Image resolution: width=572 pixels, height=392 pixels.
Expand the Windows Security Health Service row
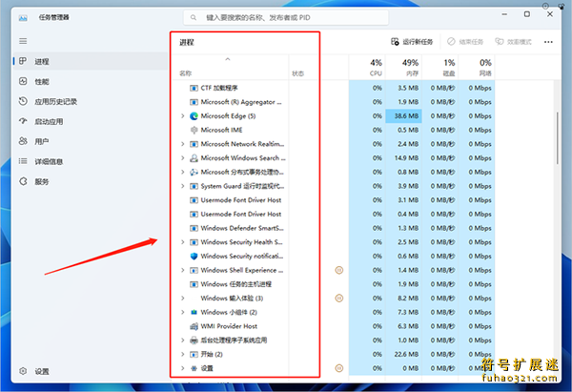[183, 242]
